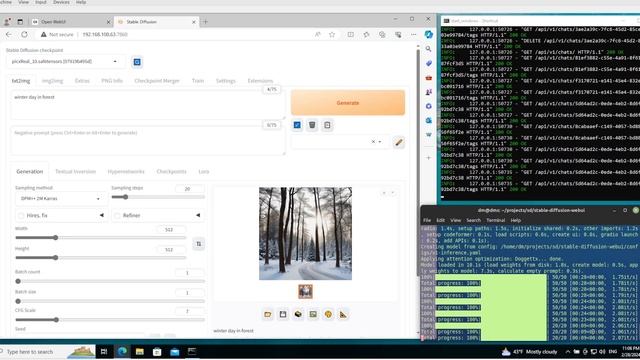
Task: Click the search icon in Edge sidebar
Action: tap(429, 49)
